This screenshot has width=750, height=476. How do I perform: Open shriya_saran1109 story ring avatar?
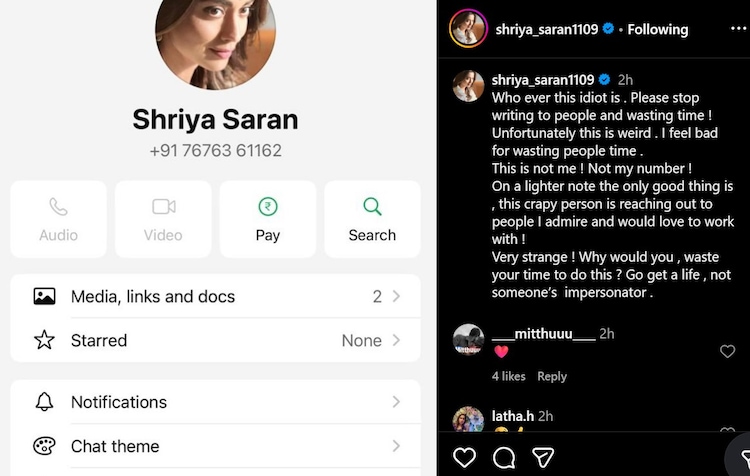point(468,29)
